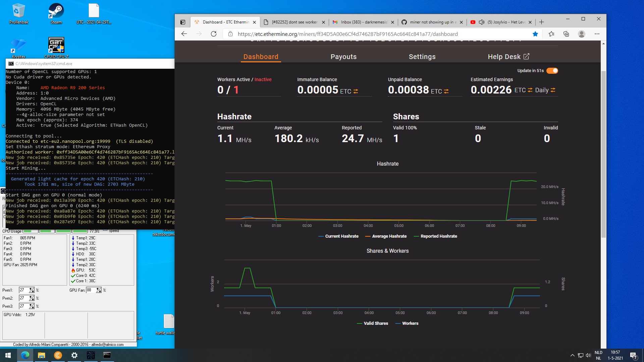Screen dimensions: 644x362
Task: Open the Edge three-dot settings menu
Action: (597, 34)
